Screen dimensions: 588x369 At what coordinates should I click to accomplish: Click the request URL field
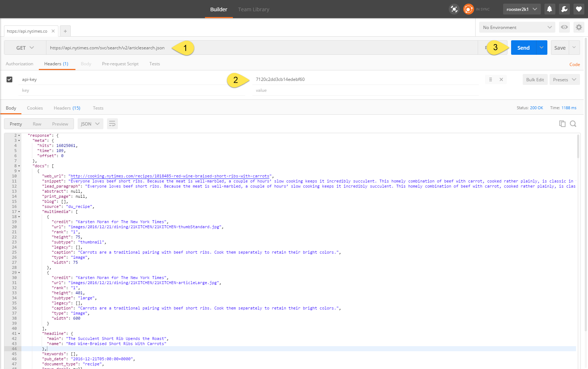click(x=262, y=48)
